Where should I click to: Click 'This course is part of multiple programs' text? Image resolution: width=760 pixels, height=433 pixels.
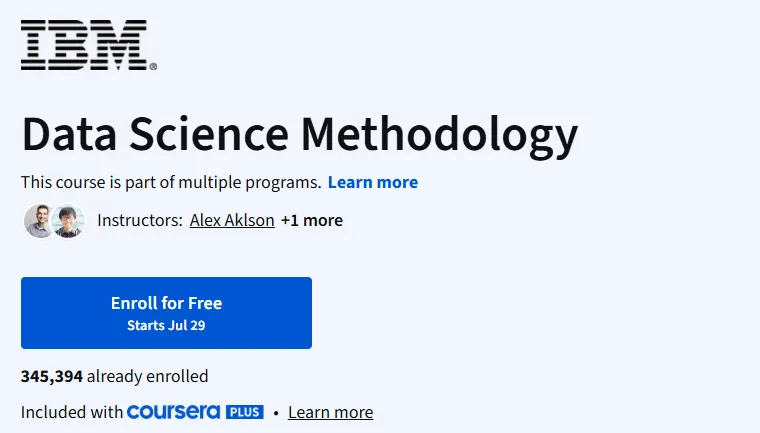tap(171, 182)
